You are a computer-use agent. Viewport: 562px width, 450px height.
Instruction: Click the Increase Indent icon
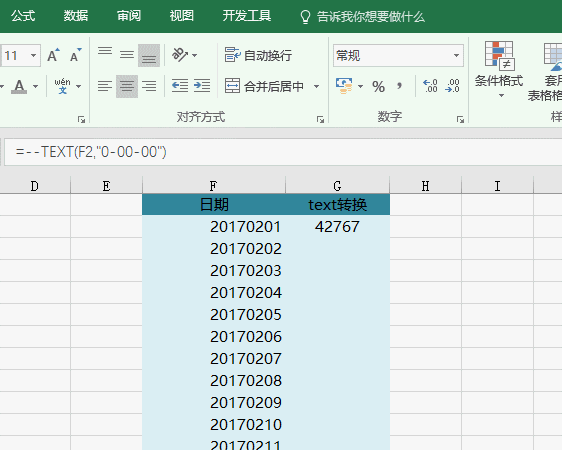202,86
